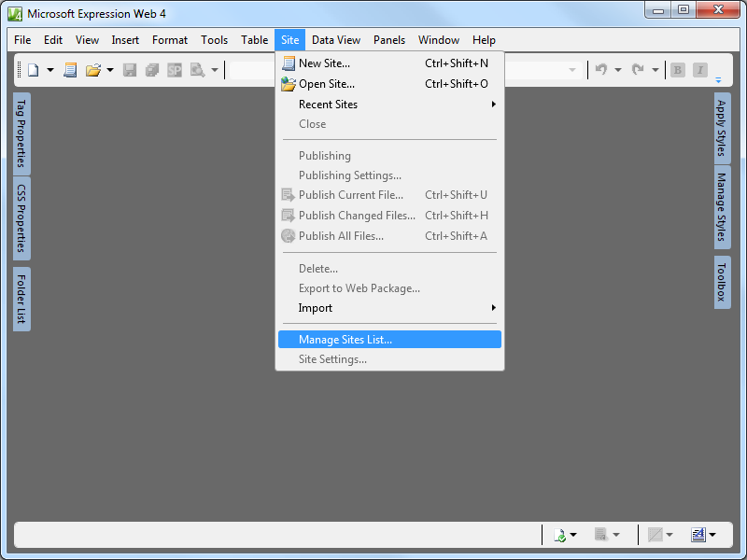Open the Panels menu
The image size is (747, 560).
pyautogui.click(x=389, y=40)
